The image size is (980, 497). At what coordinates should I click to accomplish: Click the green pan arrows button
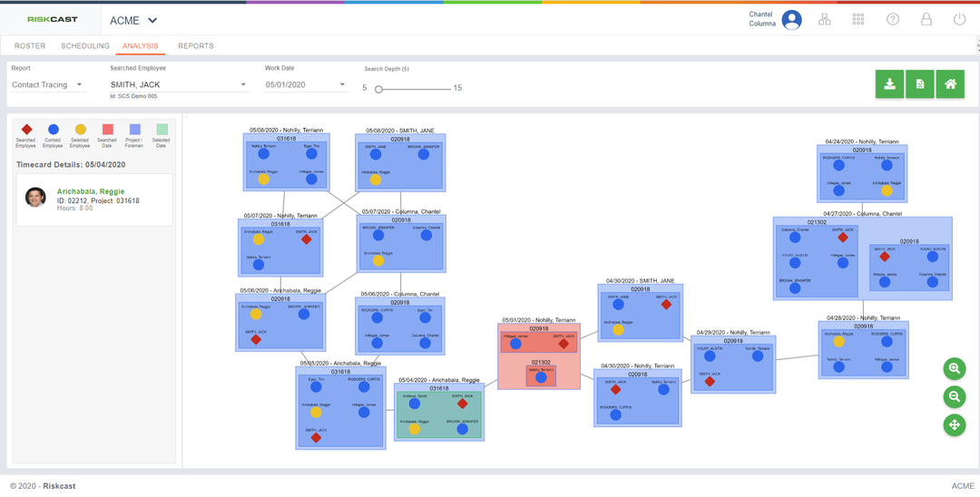(x=955, y=424)
